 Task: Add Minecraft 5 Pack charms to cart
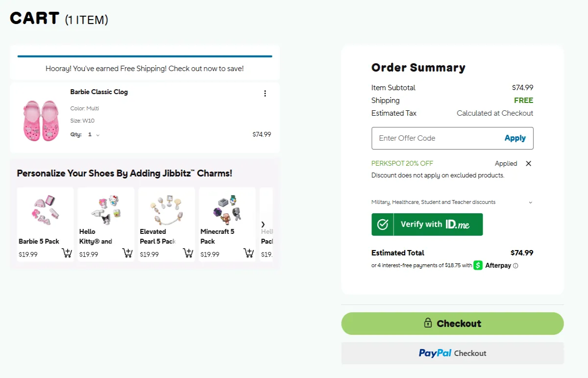click(x=248, y=252)
